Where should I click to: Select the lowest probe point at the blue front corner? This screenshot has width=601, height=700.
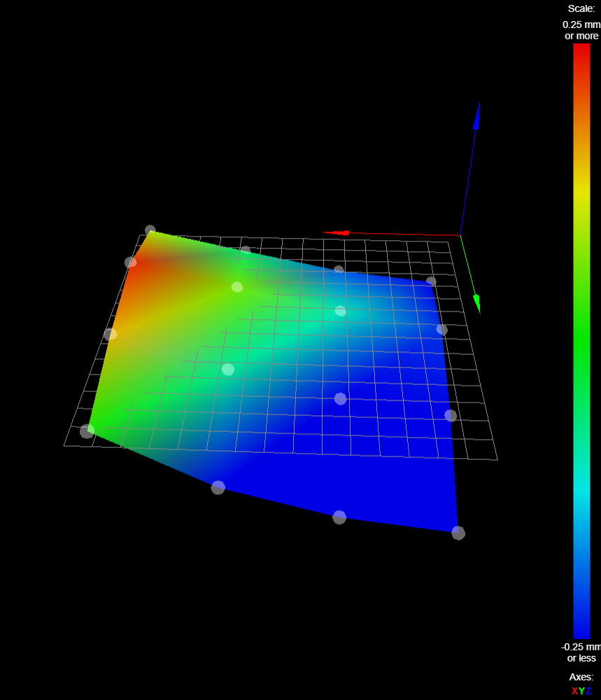click(x=458, y=533)
